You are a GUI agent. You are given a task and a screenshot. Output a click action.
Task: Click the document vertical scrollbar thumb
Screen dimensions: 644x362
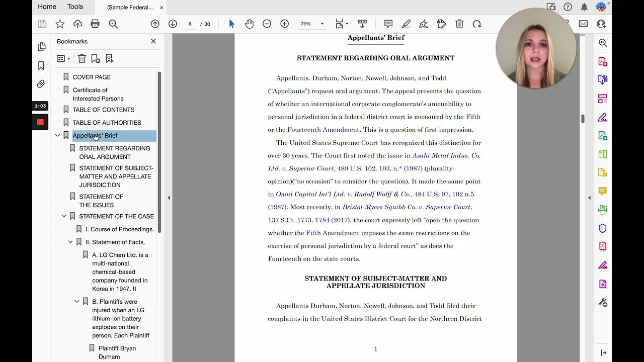click(x=583, y=119)
